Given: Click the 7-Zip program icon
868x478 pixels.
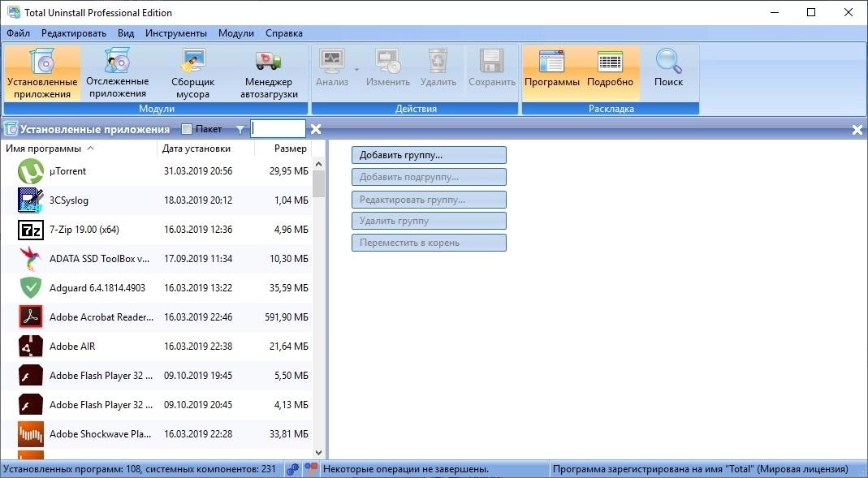Looking at the screenshot, I should coord(30,230).
